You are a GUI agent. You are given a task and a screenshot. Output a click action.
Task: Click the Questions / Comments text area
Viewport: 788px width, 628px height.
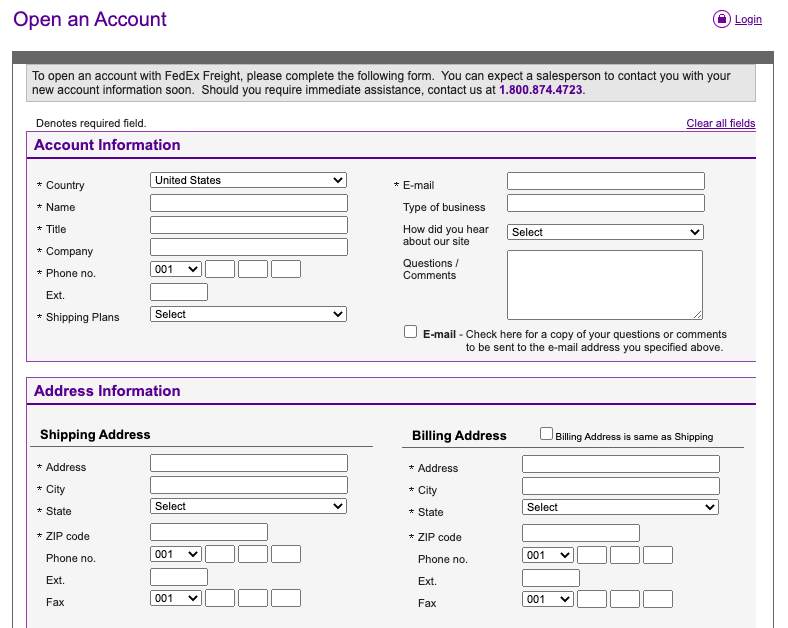coord(605,285)
